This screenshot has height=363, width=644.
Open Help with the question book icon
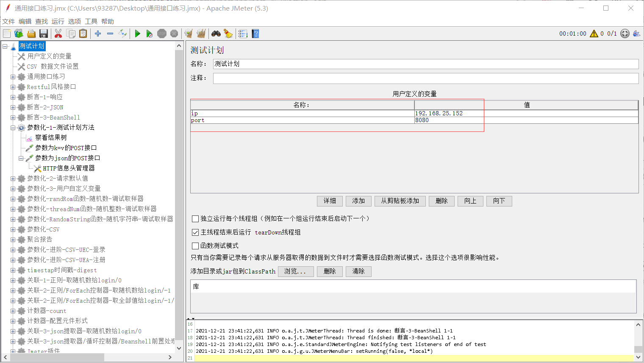click(x=255, y=34)
